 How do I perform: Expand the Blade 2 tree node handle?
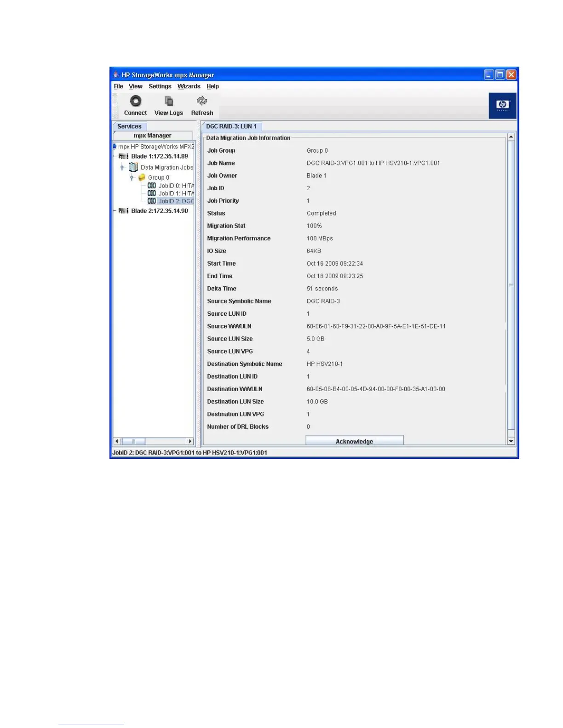(115, 211)
